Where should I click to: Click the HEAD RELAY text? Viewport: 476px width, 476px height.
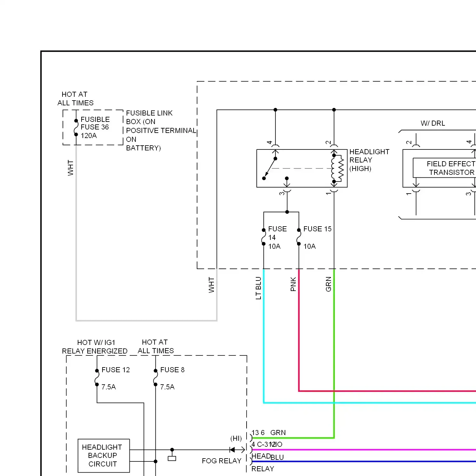262,462
